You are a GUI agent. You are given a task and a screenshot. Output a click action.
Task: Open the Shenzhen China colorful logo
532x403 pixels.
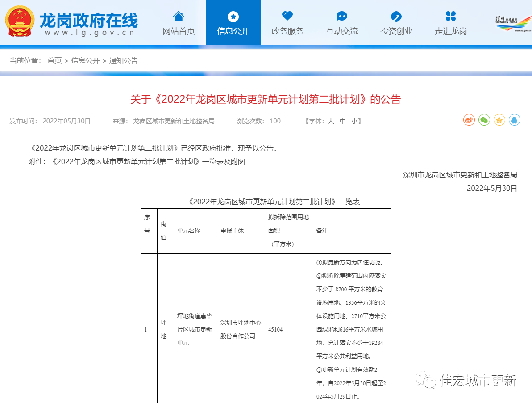point(512,23)
